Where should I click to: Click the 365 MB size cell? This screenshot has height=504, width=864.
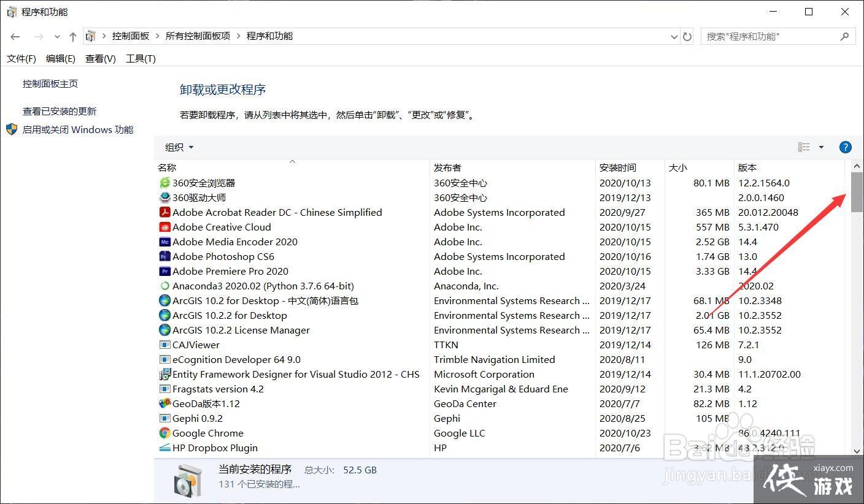(x=712, y=212)
